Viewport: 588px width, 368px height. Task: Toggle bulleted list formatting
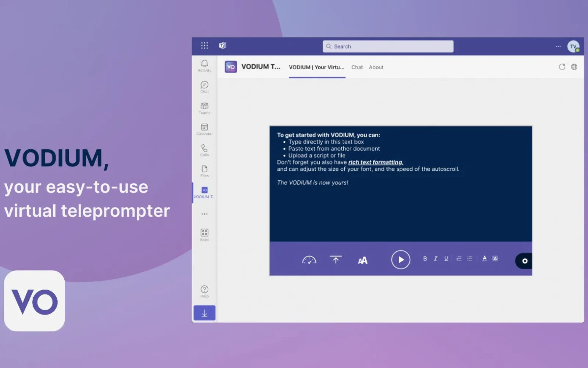[469, 259]
